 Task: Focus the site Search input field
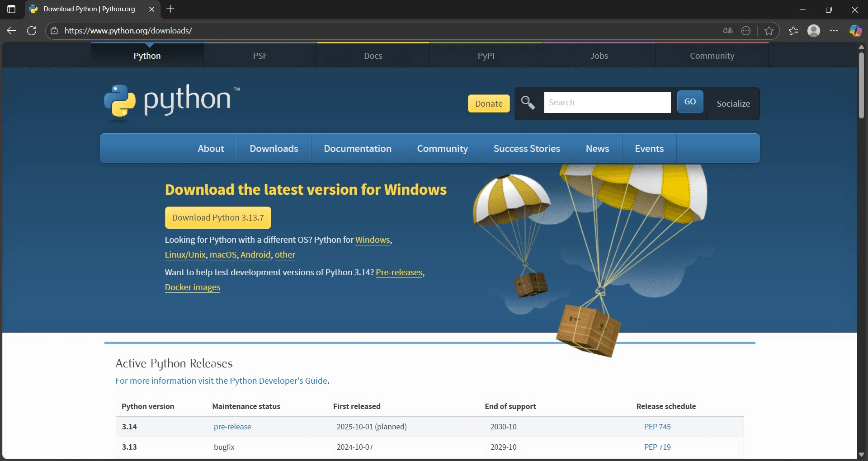click(607, 103)
